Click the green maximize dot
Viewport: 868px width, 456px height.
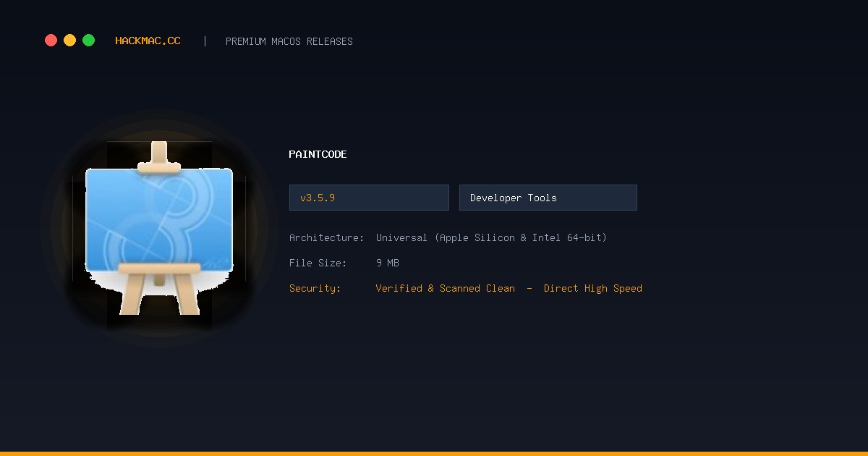88,41
